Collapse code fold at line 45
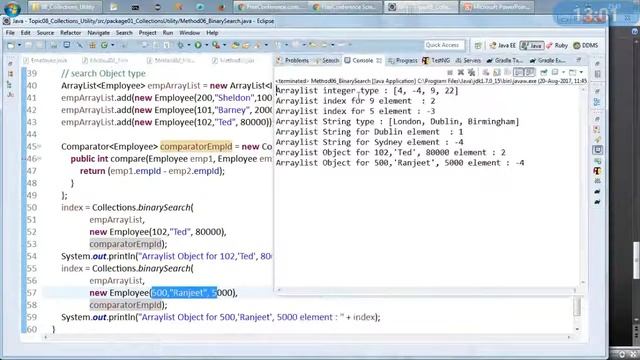 (40, 147)
